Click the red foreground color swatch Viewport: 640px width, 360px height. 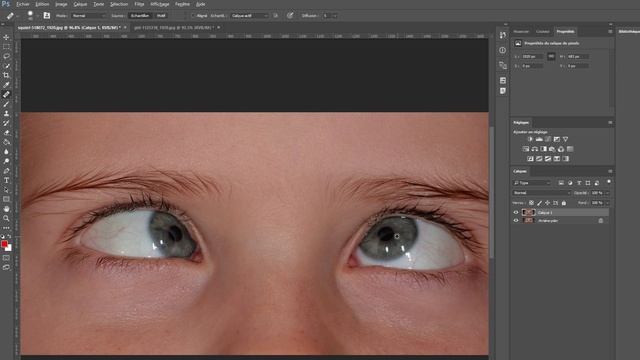[x=4, y=244]
